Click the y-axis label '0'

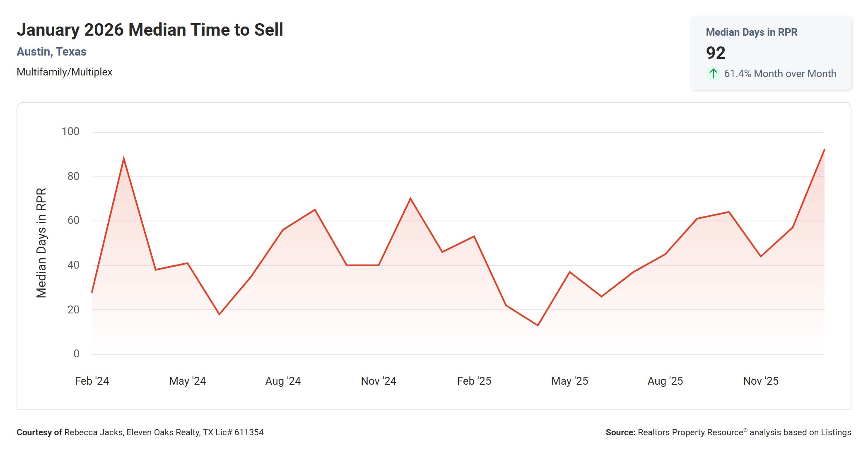pyautogui.click(x=77, y=354)
